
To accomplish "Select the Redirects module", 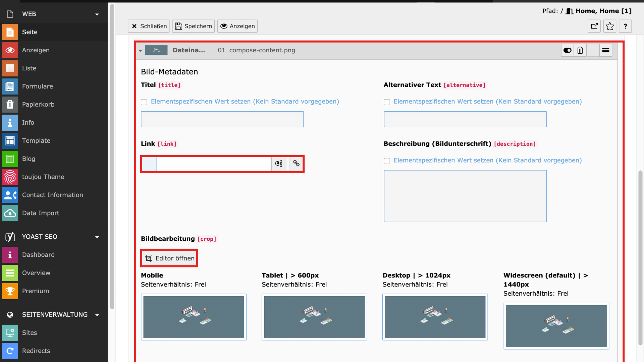I will (x=36, y=351).
